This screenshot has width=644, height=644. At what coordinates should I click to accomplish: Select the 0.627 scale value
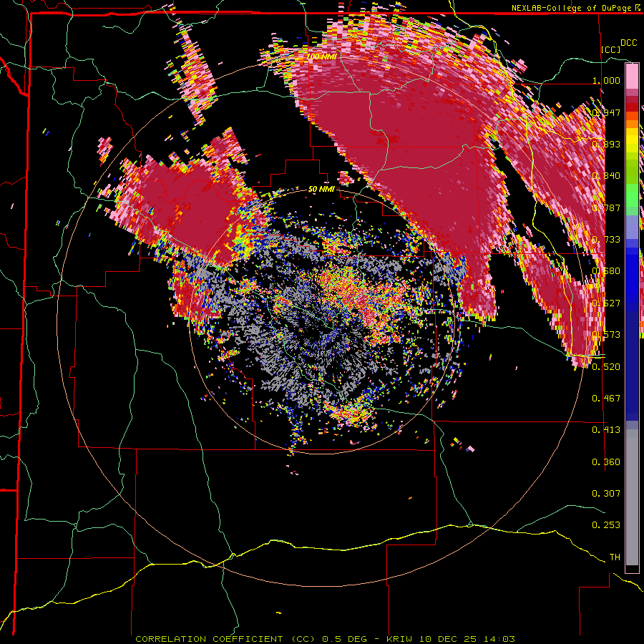[x=606, y=303]
